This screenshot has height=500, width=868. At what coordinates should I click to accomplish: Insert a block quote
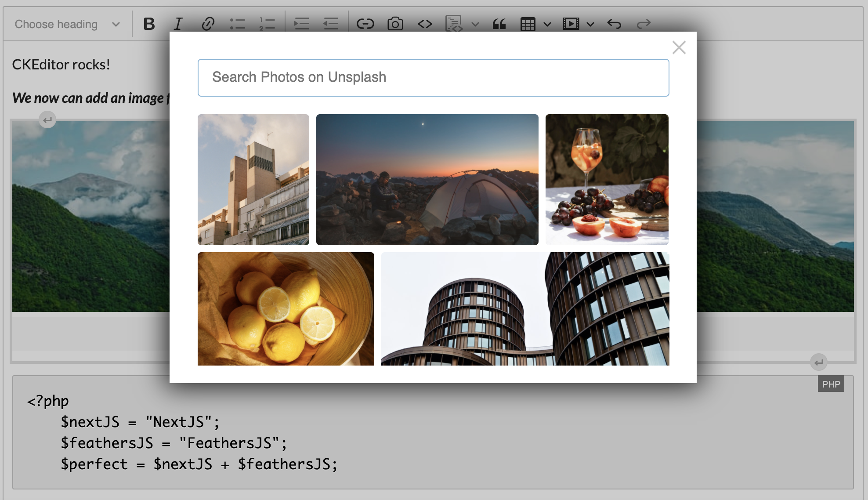coord(499,24)
